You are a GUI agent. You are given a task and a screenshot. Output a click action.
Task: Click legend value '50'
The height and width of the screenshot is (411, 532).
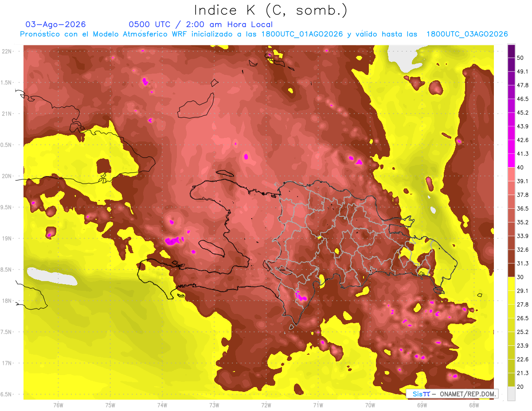tap(521, 58)
